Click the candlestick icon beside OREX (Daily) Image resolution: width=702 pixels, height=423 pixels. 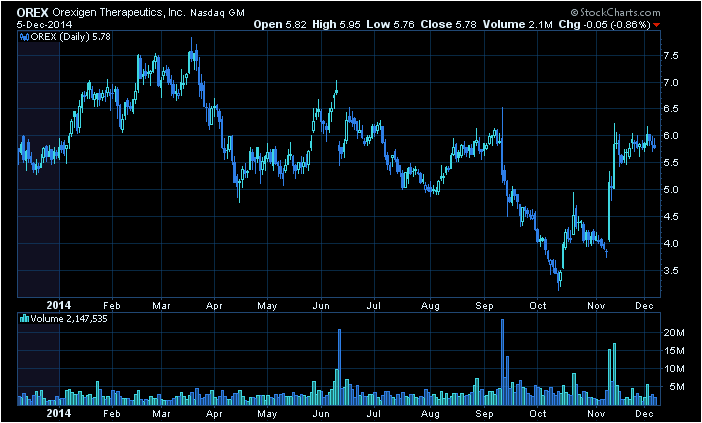25,37
